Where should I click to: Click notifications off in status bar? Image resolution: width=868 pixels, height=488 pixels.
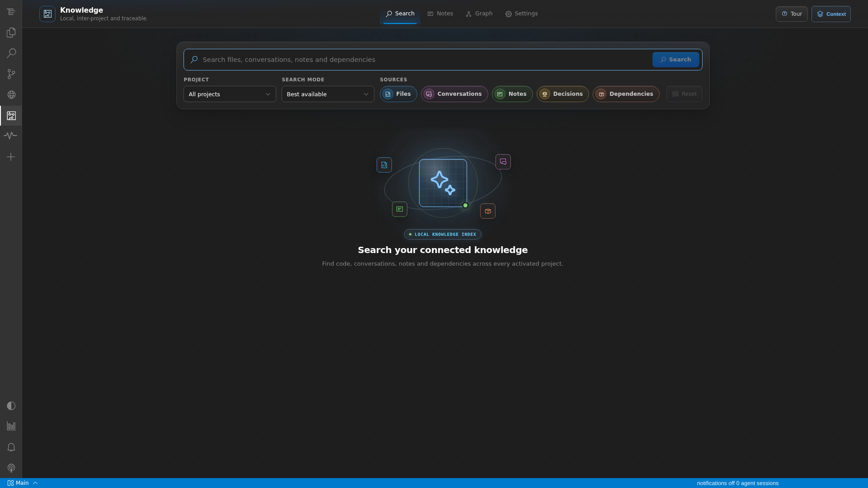716,483
